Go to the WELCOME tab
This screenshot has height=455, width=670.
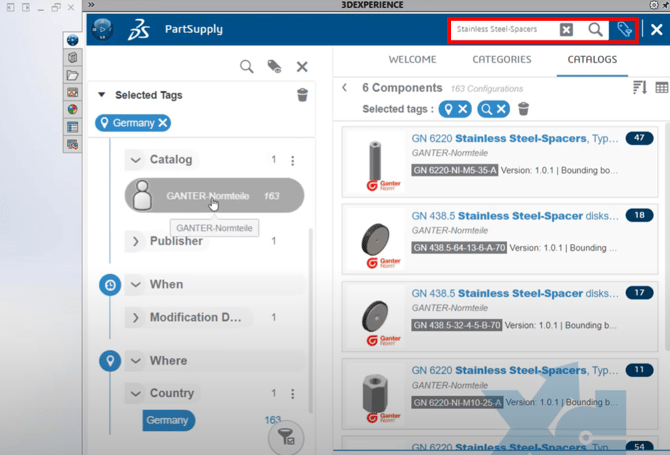click(412, 59)
